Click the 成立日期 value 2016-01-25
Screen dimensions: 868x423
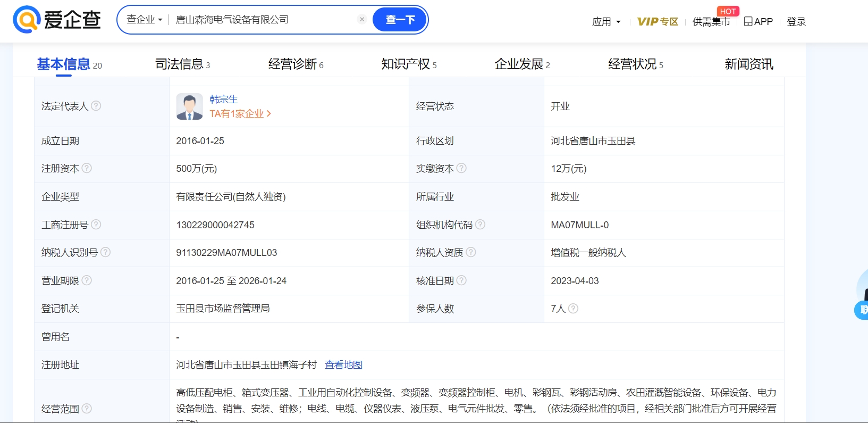point(200,141)
